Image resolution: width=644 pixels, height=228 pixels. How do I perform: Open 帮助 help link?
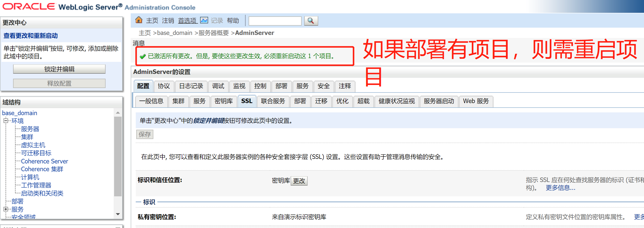(233, 21)
